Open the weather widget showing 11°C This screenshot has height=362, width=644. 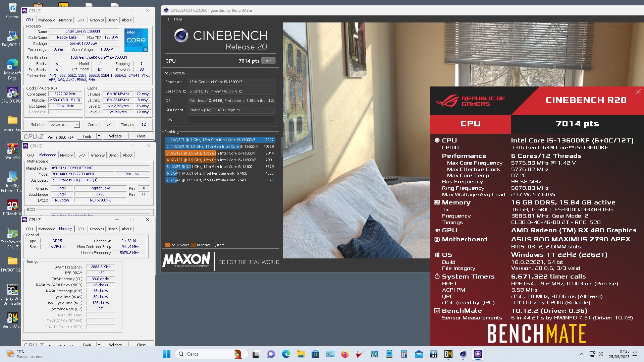25,354
